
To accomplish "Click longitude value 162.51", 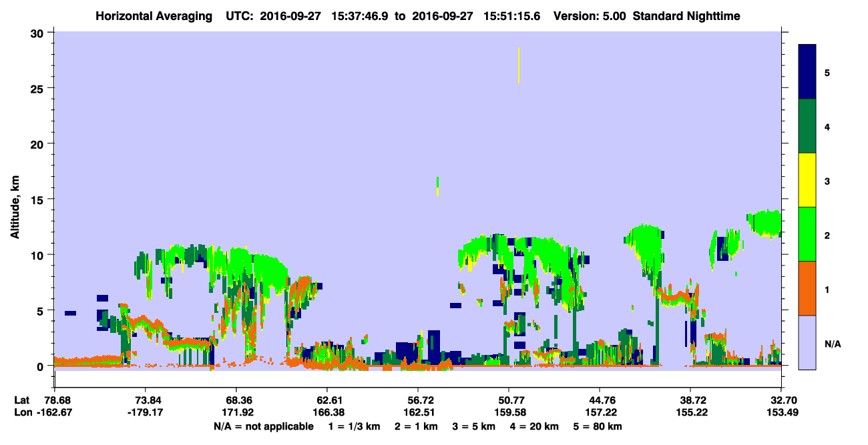I will click(418, 412).
